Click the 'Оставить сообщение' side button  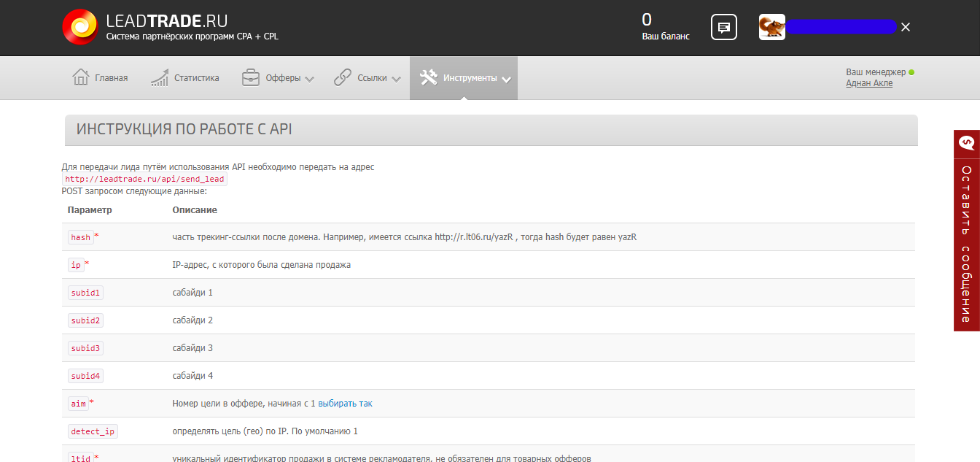[966, 245]
